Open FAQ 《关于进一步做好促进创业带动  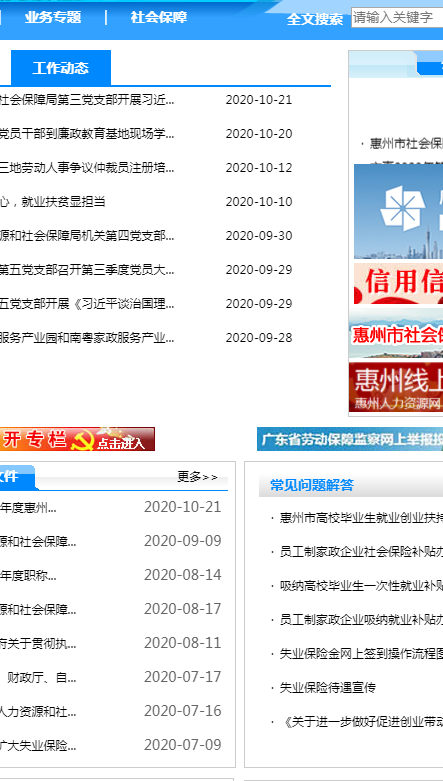(362, 722)
